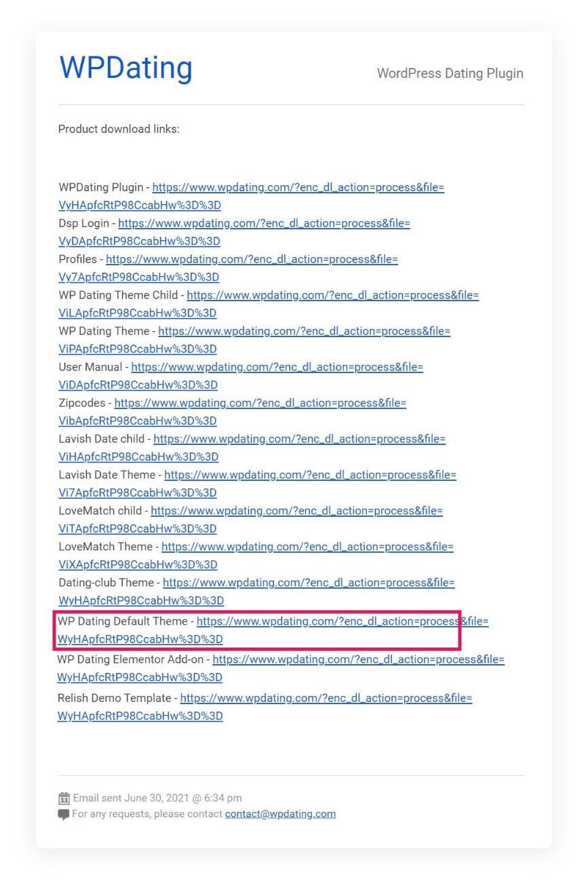588x888 pixels.
Task: Click the calendar icon beside the email sent date
Action: pos(64,798)
